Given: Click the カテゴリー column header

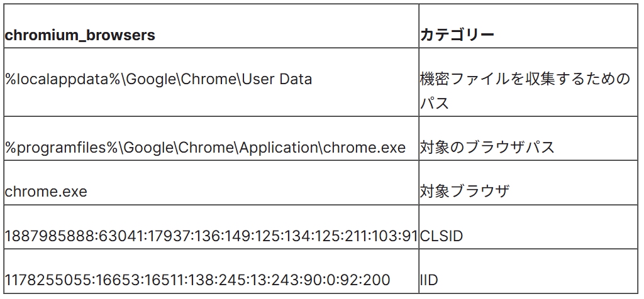Looking at the screenshot, I should (x=457, y=35).
